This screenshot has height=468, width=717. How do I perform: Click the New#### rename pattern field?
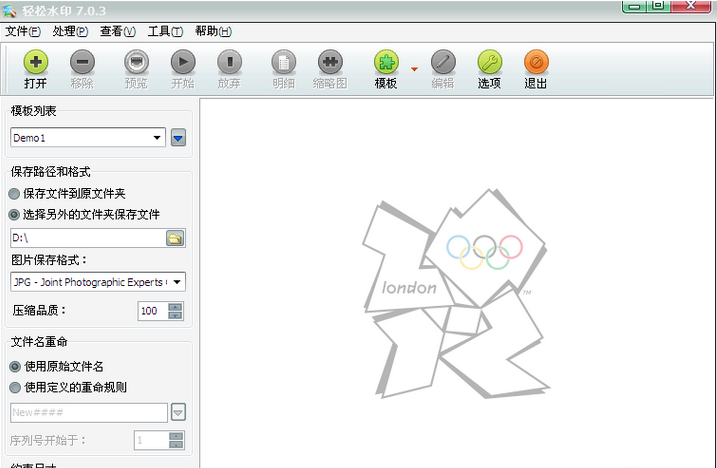tap(89, 413)
